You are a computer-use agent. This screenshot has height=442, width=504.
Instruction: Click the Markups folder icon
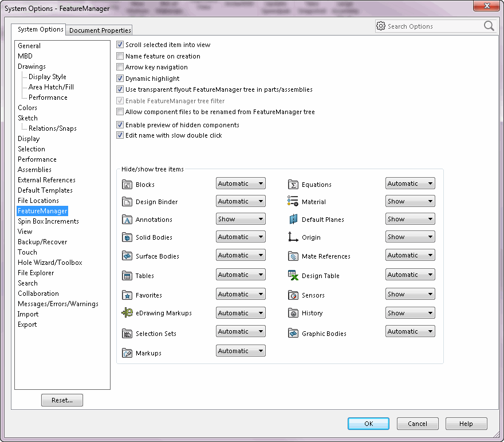[x=127, y=353]
